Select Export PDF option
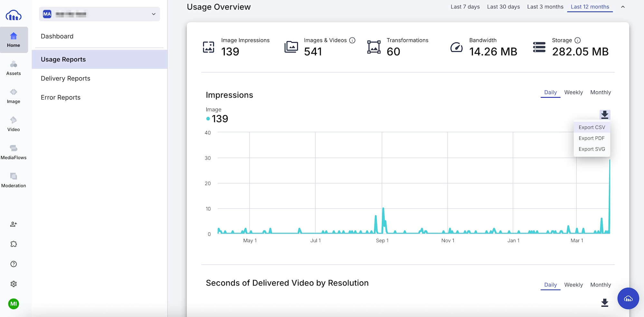Screen dimensions: 644x317 [591, 138]
